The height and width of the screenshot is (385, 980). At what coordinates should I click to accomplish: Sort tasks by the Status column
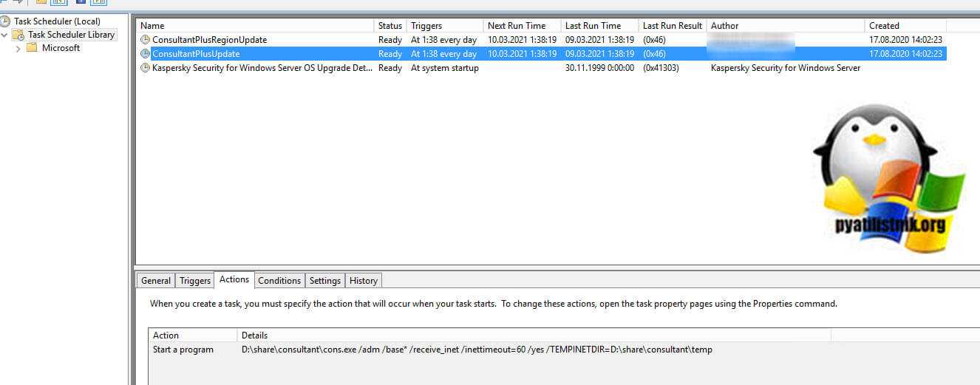pyautogui.click(x=390, y=26)
